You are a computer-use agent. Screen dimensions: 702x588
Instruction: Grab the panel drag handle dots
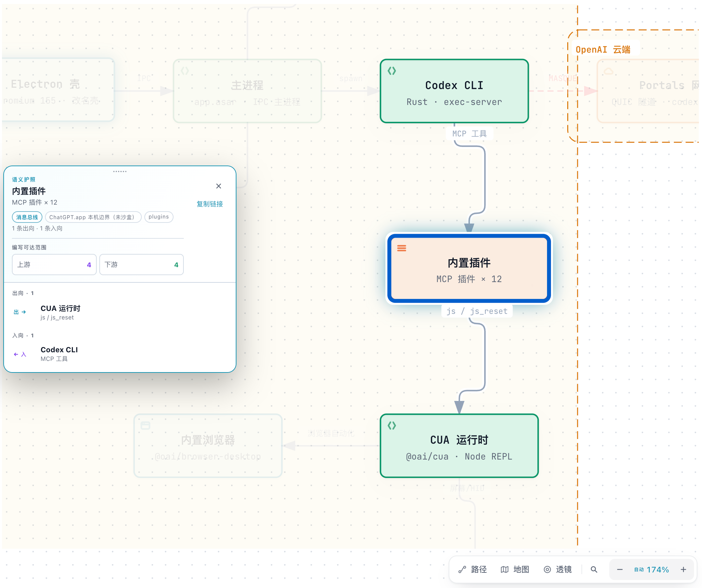(x=120, y=171)
